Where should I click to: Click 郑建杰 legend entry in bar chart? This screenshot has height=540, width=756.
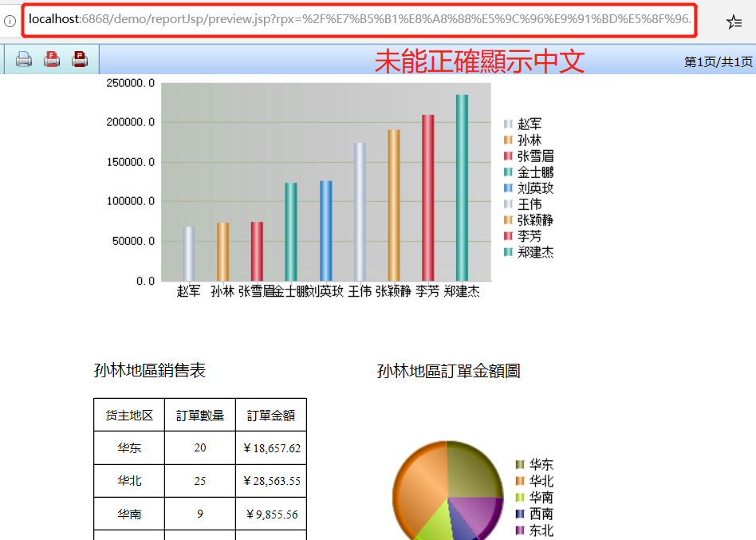point(534,252)
